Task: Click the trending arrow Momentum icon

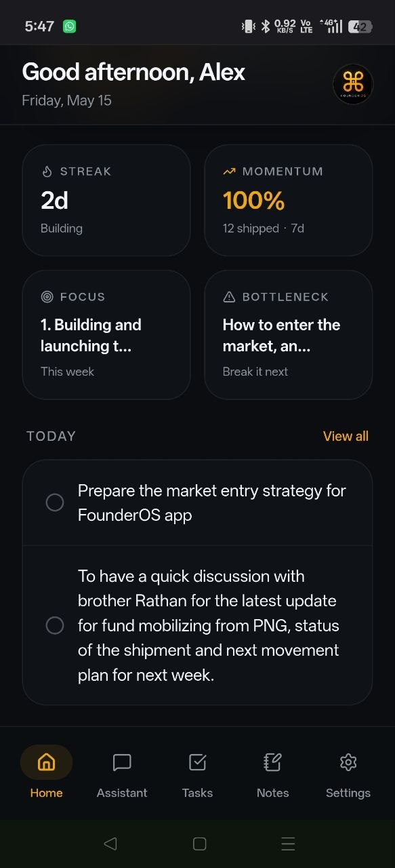Action: pyautogui.click(x=229, y=172)
